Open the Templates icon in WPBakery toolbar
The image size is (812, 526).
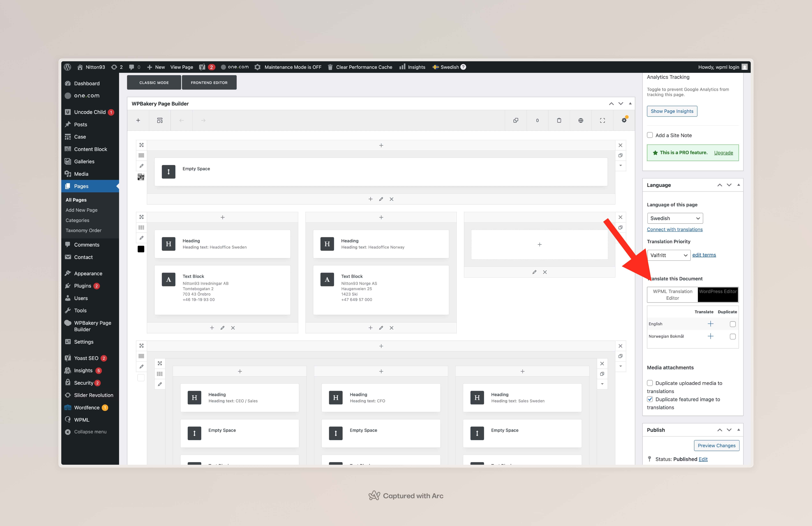(x=160, y=120)
